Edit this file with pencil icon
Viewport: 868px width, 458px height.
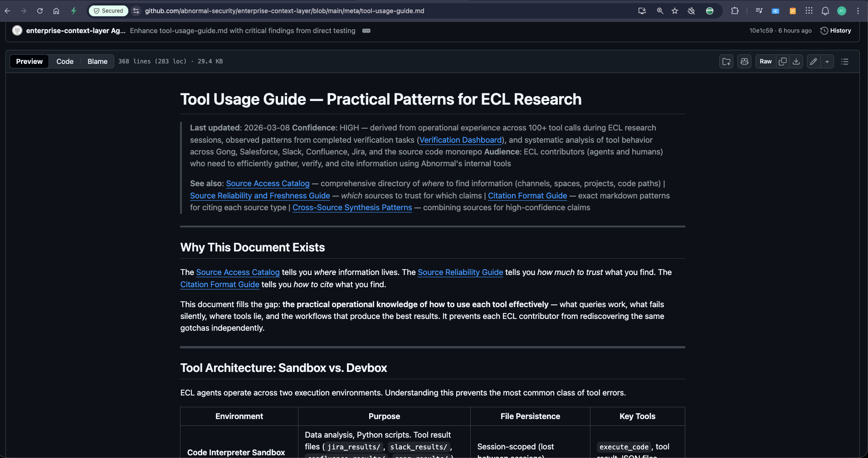814,61
